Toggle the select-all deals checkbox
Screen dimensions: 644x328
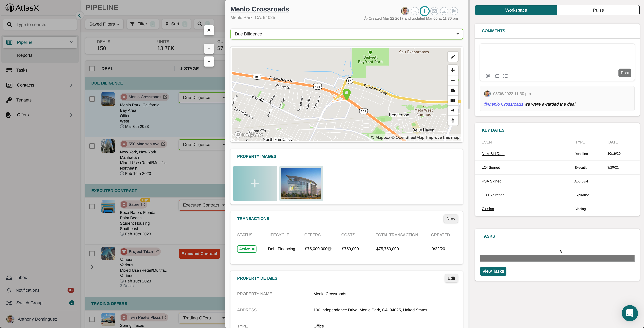coord(92,69)
